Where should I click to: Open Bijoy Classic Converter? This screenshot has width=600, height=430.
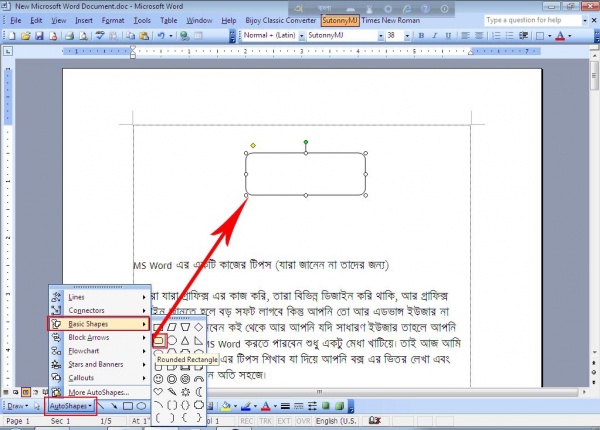[280, 21]
